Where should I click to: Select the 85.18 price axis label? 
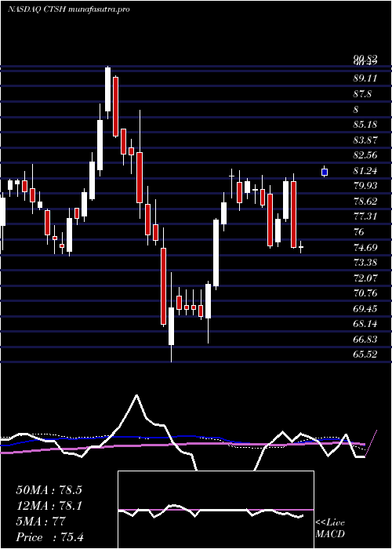(365, 125)
